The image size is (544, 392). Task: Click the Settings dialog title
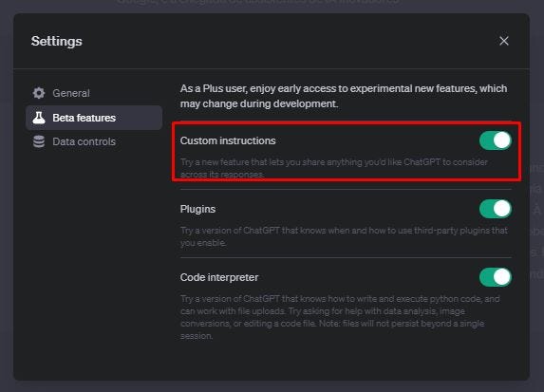[x=57, y=41]
